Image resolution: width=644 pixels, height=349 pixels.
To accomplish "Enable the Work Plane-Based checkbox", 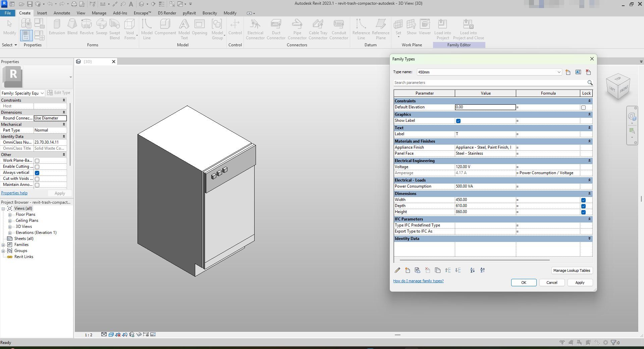I will 37,161.
